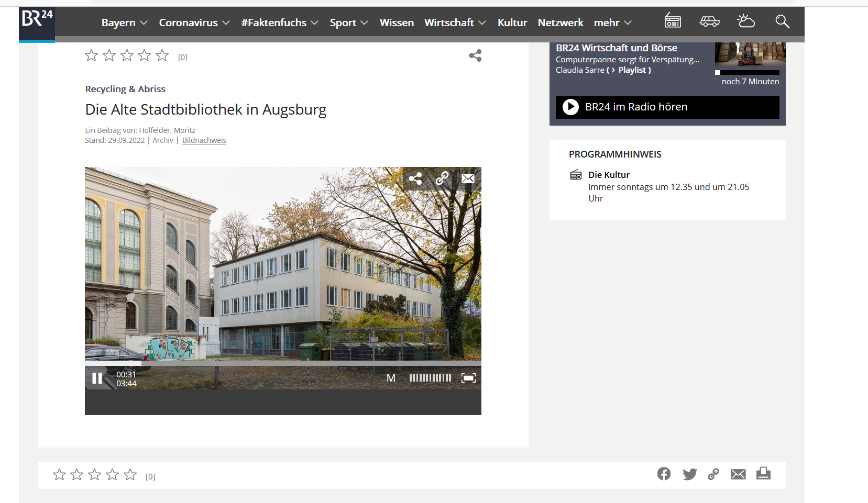Open the Bildnachweis link
The height and width of the screenshot is (503, 868).
click(204, 140)
